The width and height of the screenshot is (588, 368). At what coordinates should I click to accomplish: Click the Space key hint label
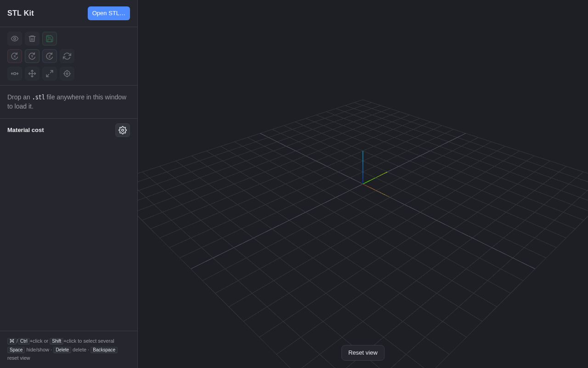[16, 350]
